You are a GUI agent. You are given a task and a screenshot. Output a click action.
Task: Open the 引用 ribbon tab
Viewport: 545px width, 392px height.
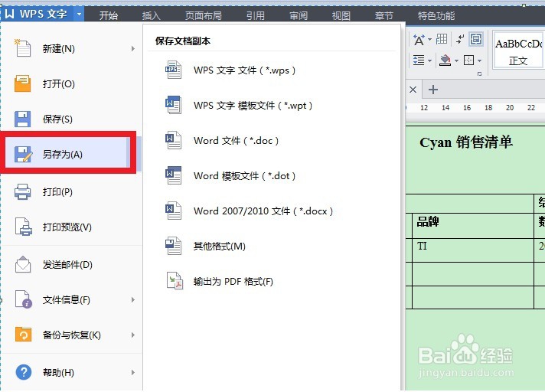[256, 15]
